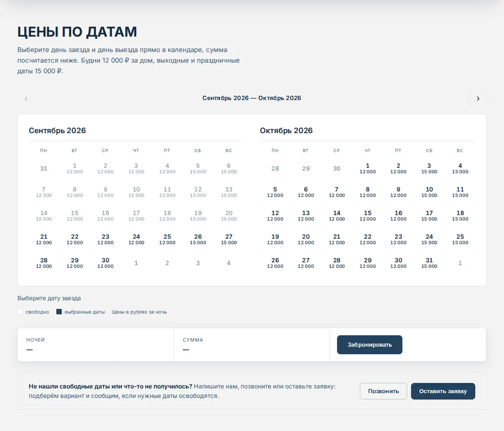Choose September 30 in the calendar
The image size is (504, 431).
106,263
